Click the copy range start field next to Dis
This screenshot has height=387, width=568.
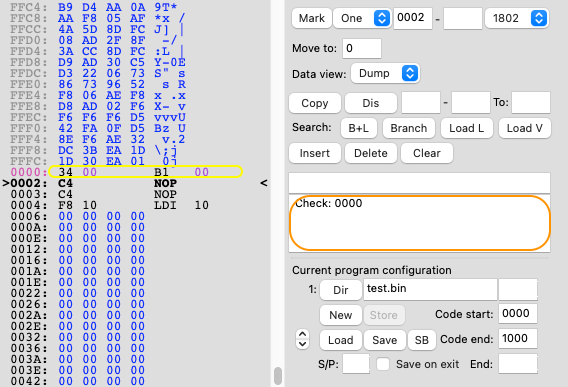(421, 103)
